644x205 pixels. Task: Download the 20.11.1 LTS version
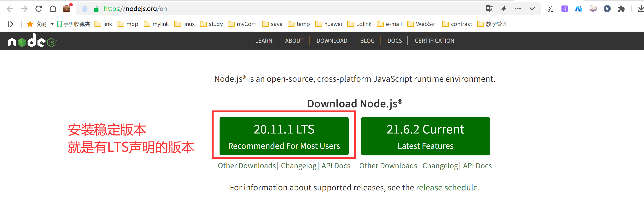284,136
